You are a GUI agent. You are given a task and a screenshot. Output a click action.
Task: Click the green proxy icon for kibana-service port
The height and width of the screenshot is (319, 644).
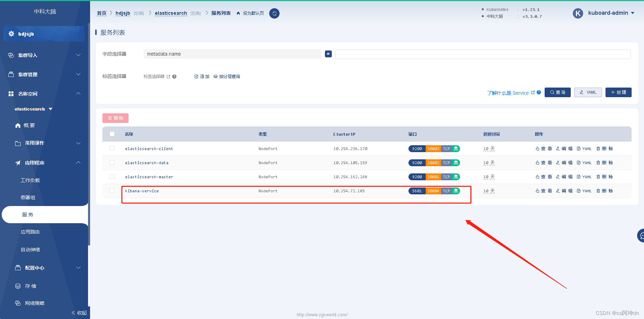[x=456, y=191]
